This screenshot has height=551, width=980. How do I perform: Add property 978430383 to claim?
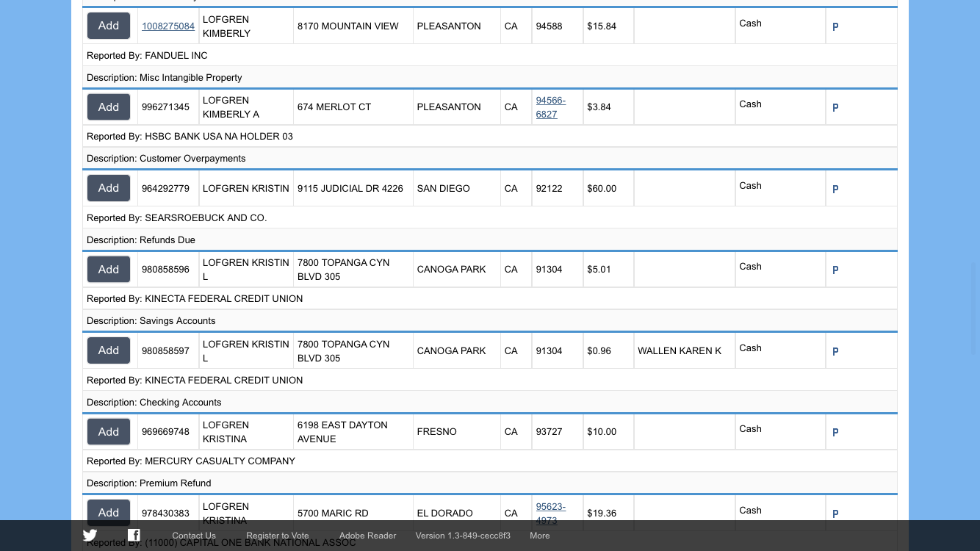[109, 513]
